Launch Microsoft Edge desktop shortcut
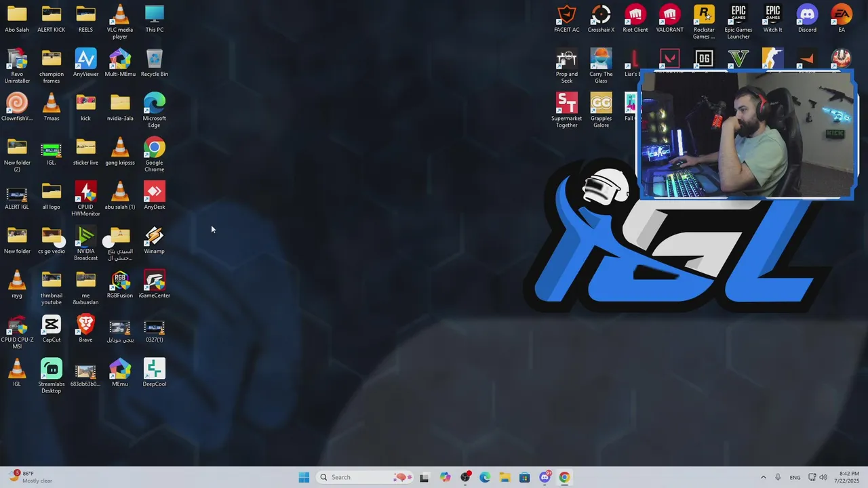Screen dimensions: 868x488 155,110
